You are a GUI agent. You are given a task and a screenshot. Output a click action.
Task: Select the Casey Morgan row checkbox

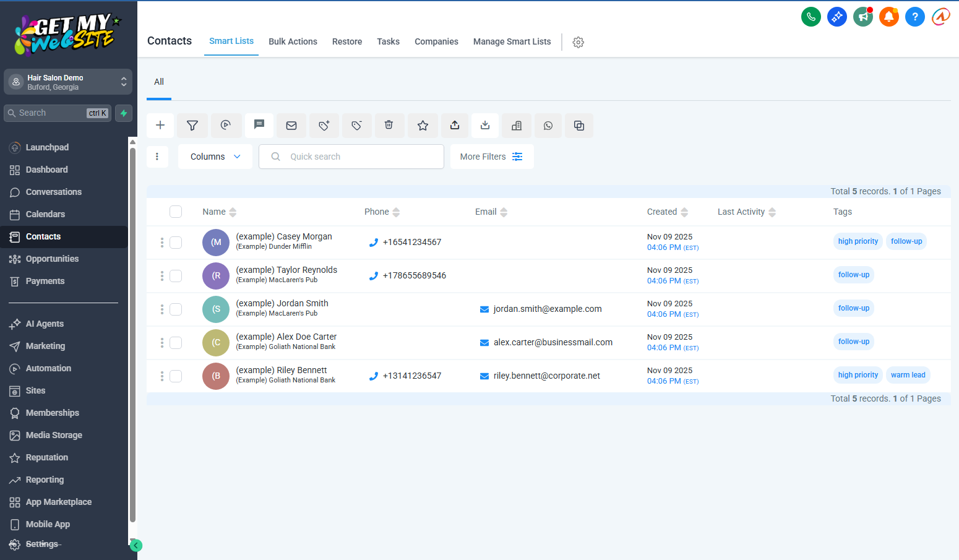coord(176,243)
